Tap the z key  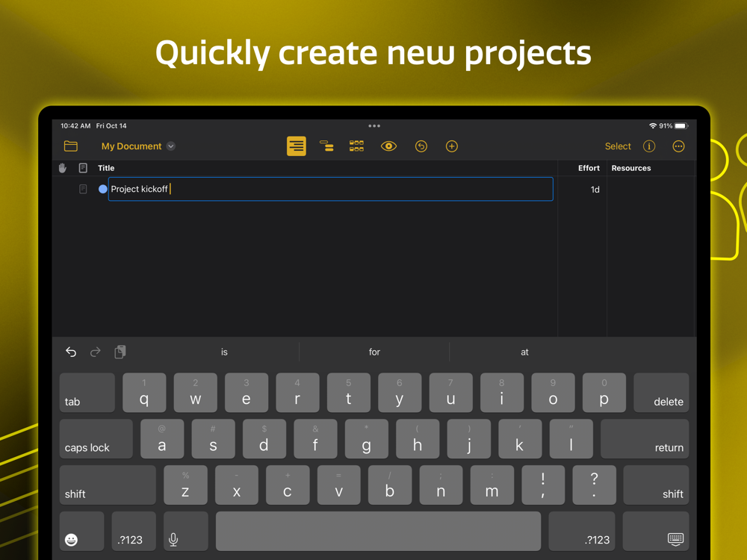tap(185, 485)
